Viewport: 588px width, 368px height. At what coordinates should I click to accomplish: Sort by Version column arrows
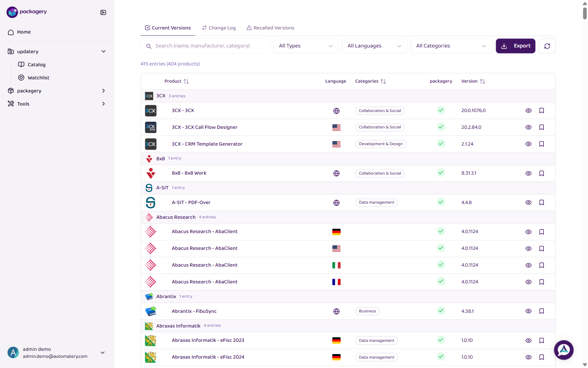[x=482, y=81]
